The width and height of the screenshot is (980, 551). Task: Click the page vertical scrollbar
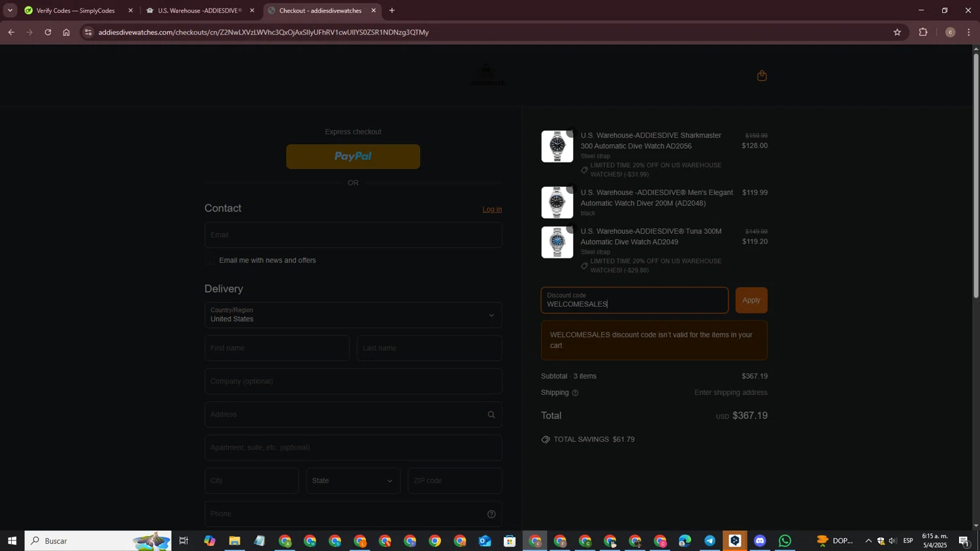tap(976, 176)
